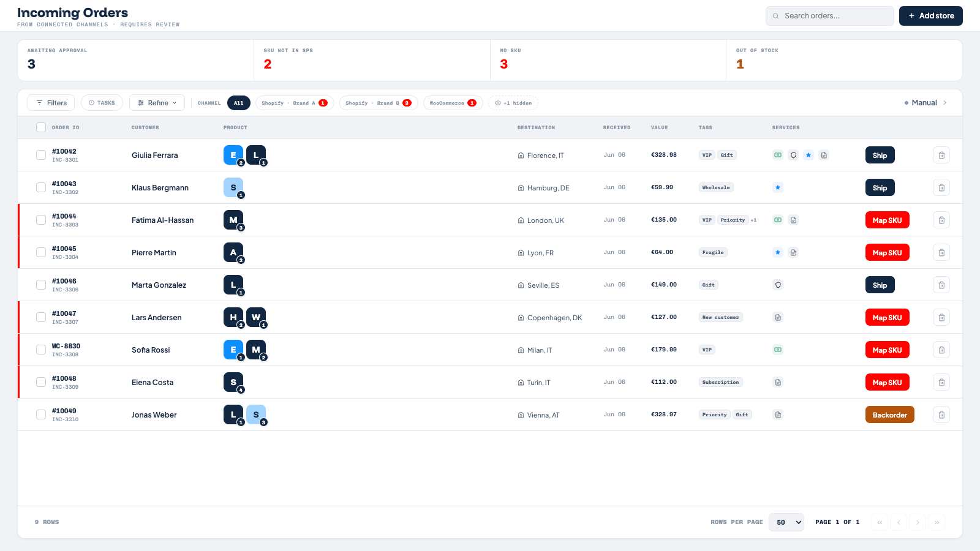The image size is (980, 551).
Task: Click the Out of Stock summary card
Action: pyautogui.click(x=844, y=60)
